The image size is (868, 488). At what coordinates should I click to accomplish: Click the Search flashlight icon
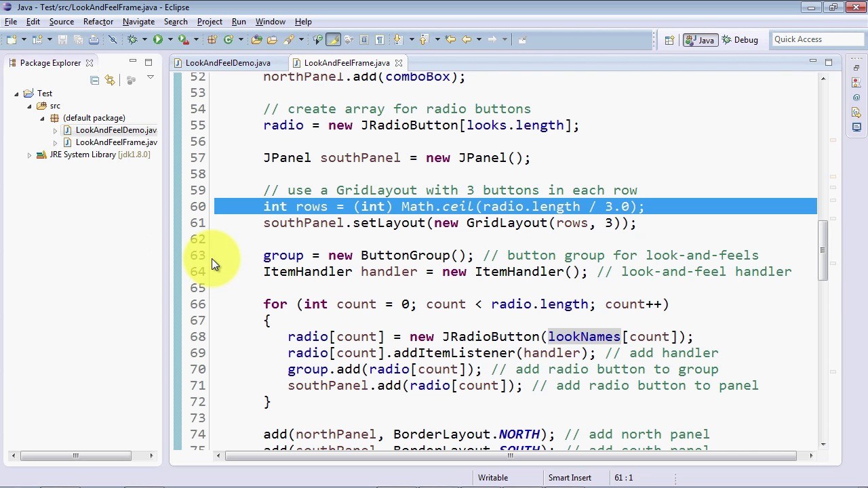(x=288, y=39)
